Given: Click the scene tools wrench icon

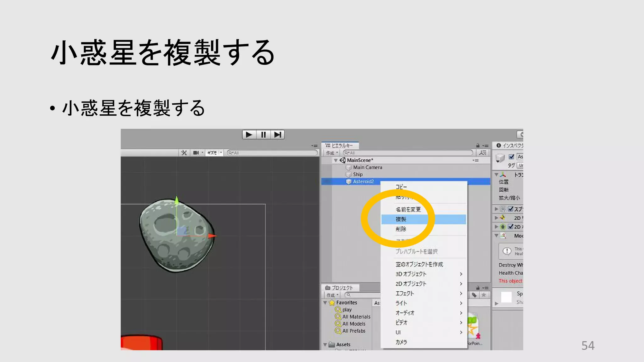Looking at the screenshot, I should point(184,153).
